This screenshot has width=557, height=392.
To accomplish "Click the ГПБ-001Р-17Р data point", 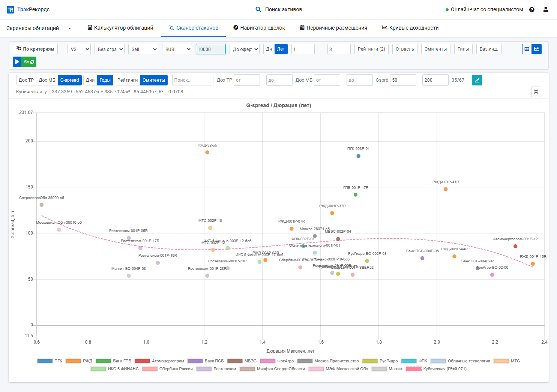I will [356, 195].
